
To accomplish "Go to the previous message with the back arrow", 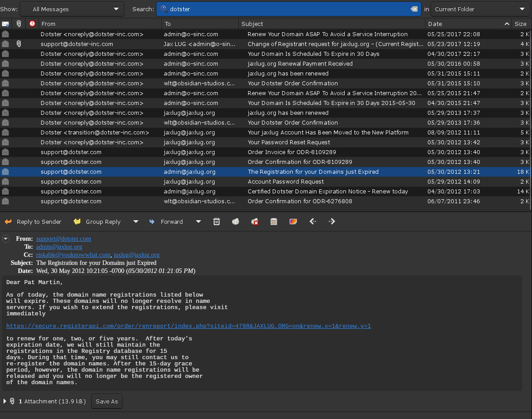I will (312, 221).
